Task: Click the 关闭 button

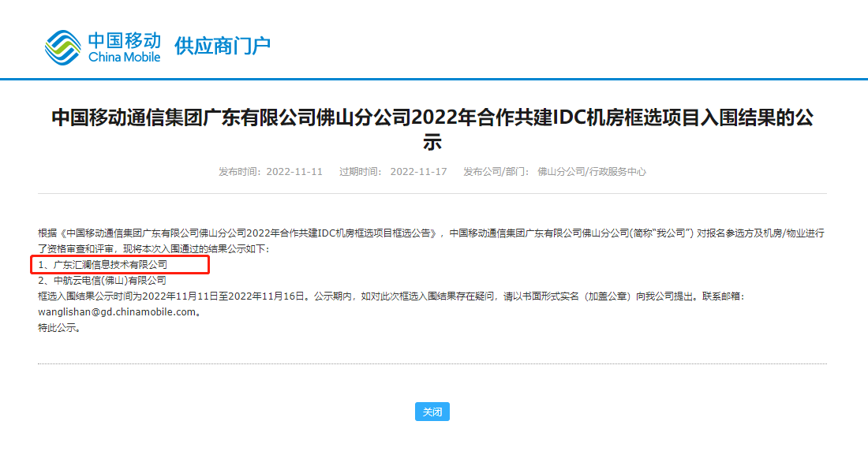Action: (x=432, y=412)
